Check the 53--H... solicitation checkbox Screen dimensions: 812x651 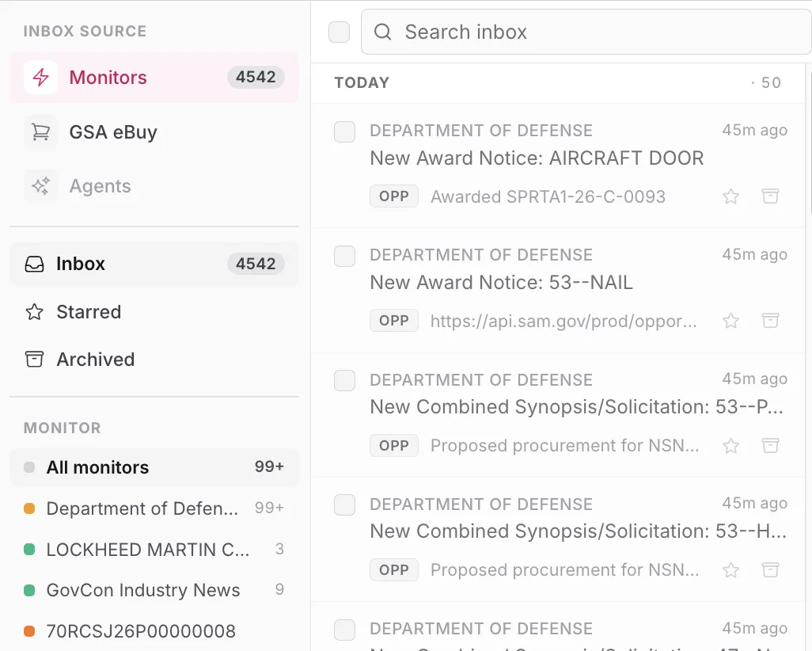344,504
